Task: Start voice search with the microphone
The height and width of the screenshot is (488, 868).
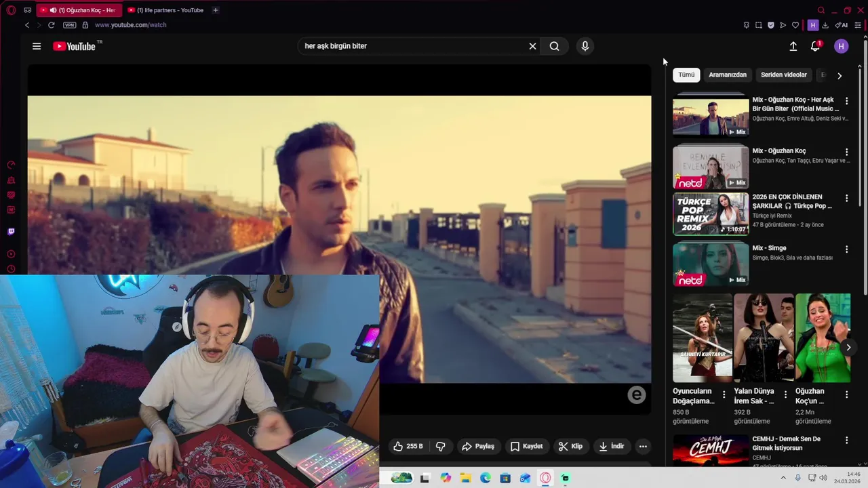Action: pos(585,46)
